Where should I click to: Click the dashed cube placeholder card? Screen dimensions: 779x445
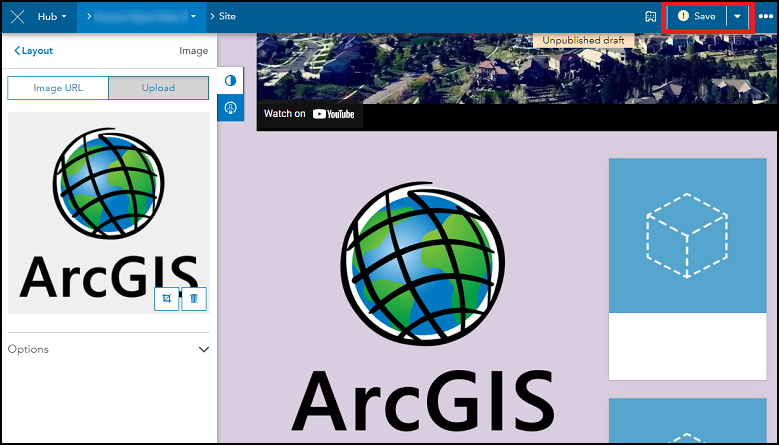pos(688,269)
